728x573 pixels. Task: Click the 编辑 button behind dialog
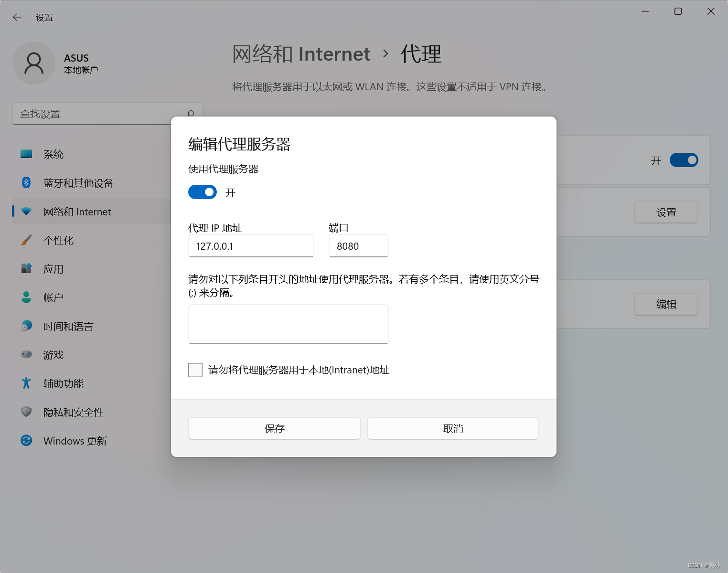pos(666,304)
